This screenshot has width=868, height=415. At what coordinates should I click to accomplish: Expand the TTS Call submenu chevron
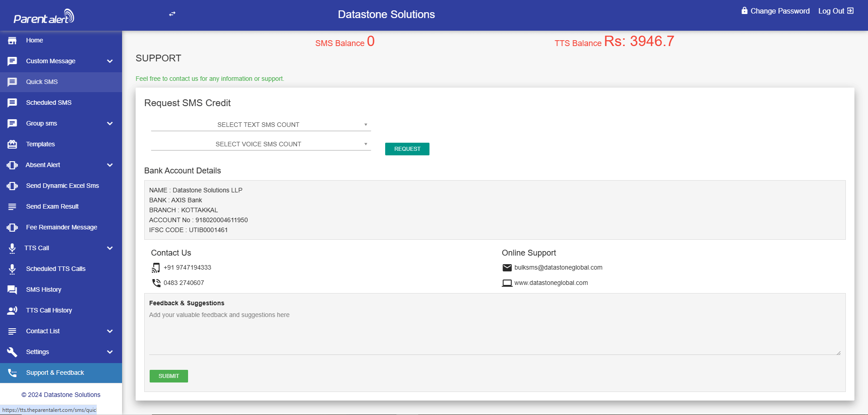pos(110,248)
